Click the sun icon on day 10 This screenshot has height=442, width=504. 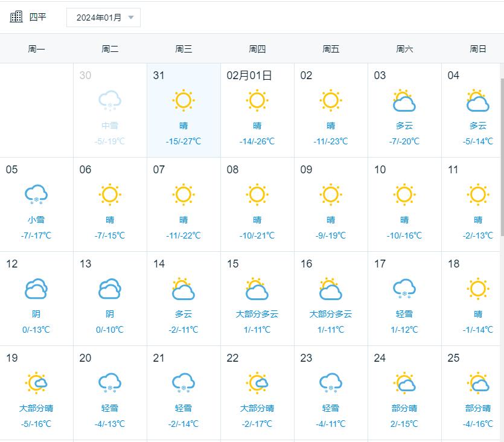point(404,194)
